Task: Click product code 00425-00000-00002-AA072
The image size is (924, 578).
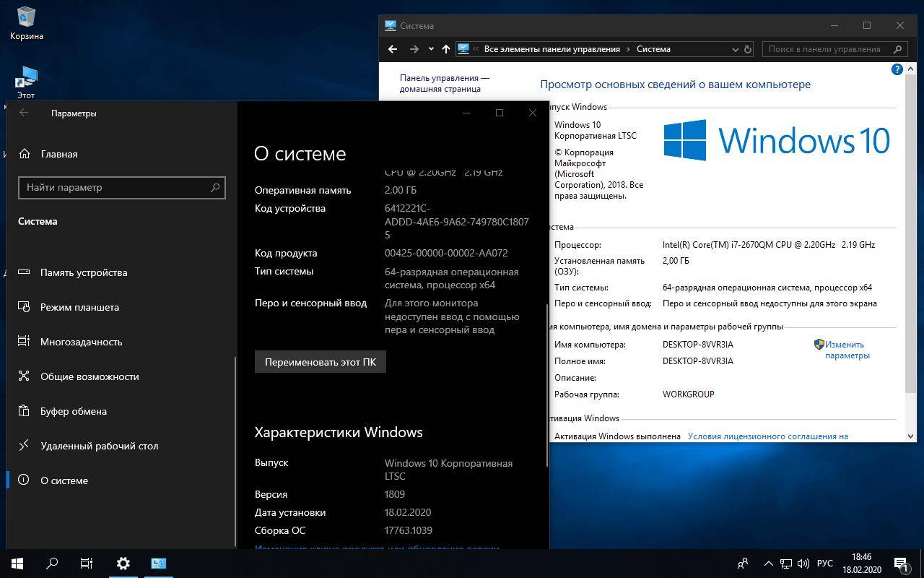Action: click(446, 253)
